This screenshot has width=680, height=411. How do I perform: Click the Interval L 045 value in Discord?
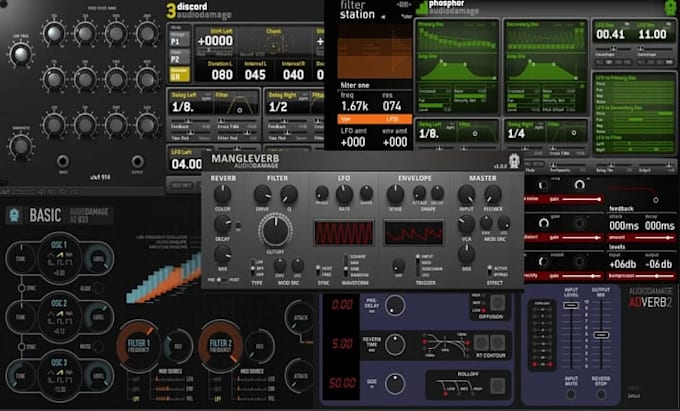pyautogui.click(x=255, y=75)
